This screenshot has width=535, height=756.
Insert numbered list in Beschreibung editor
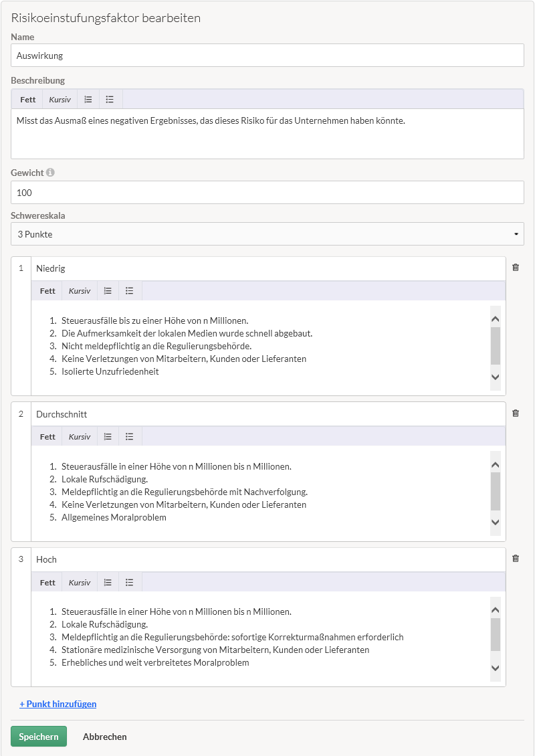click(x=88, y=99)
